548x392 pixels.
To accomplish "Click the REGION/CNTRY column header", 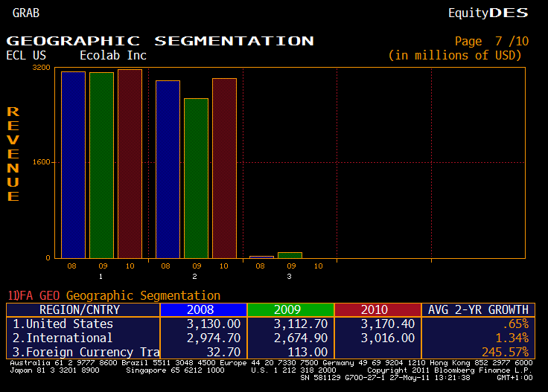I will pyautogui.click(x=80, y=309).
